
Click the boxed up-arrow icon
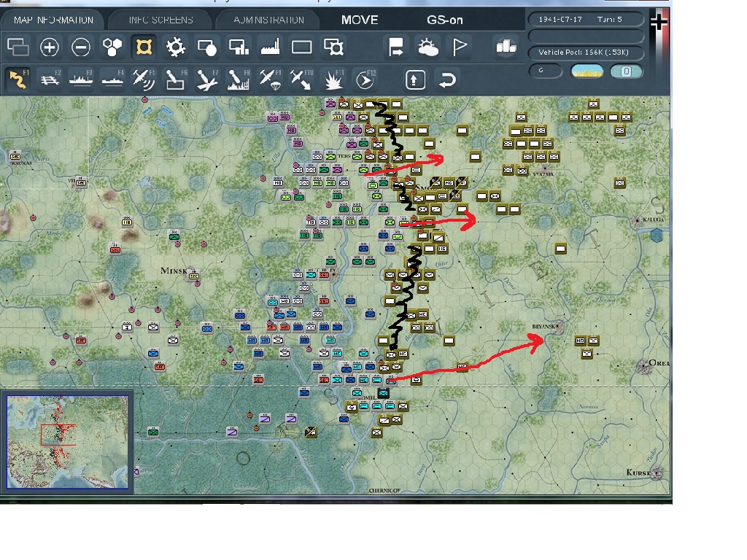[x=415, y=79]
